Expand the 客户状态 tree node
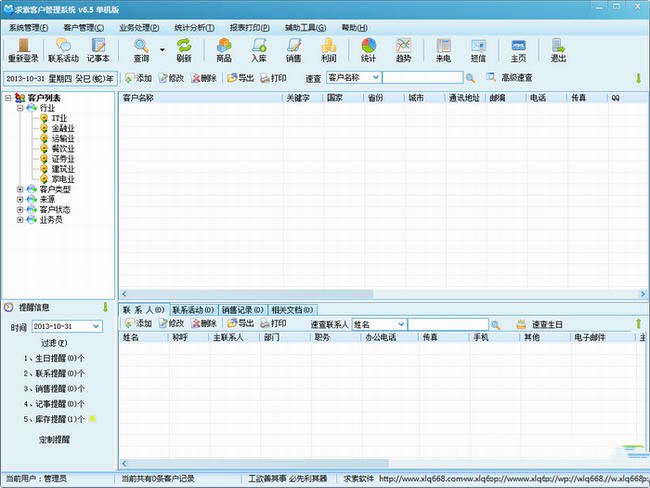This screenshot has height=488, width=650. tap(20, 210)
